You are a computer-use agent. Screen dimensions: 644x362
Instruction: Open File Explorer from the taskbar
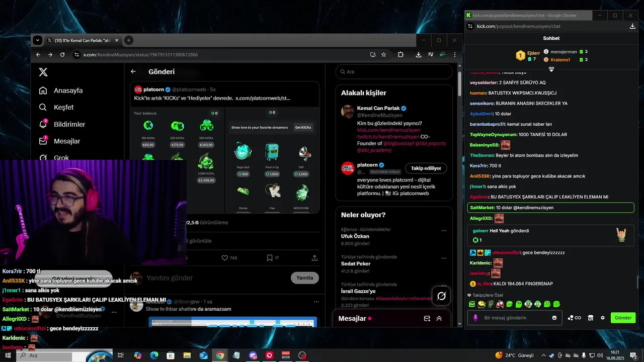[x=187, y=355]
